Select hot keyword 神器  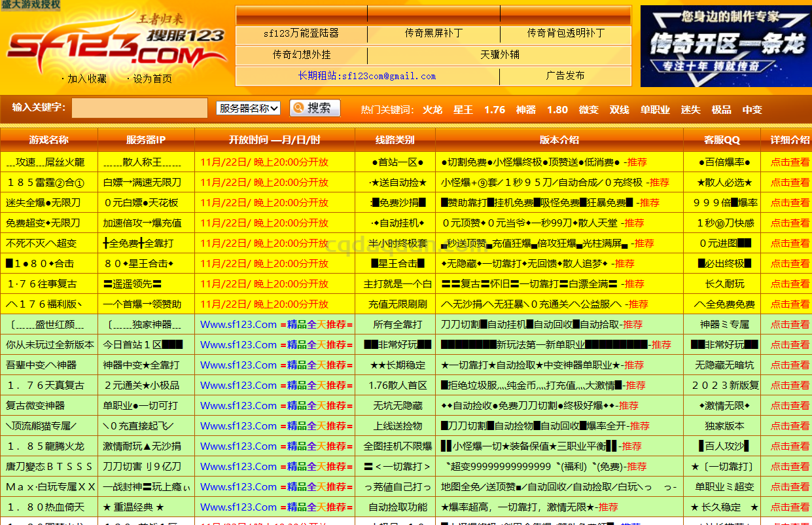click(x=526, y=110)
